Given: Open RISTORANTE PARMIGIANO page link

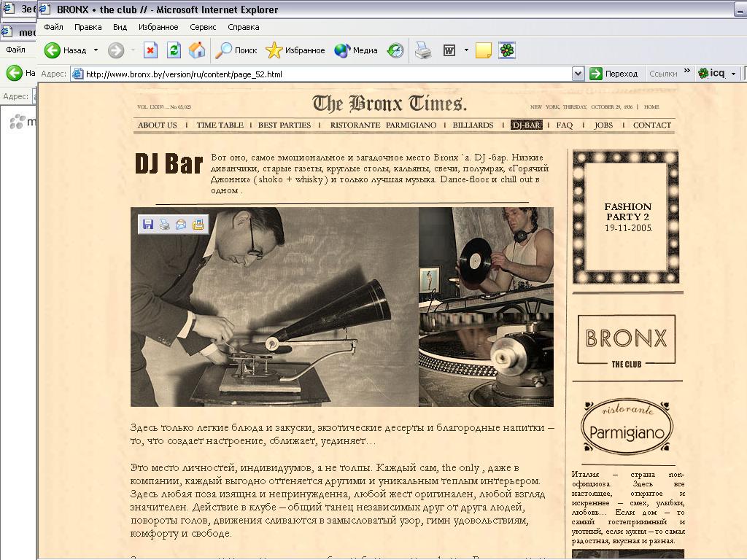Looking at the screenshot, I should [383, 125].
